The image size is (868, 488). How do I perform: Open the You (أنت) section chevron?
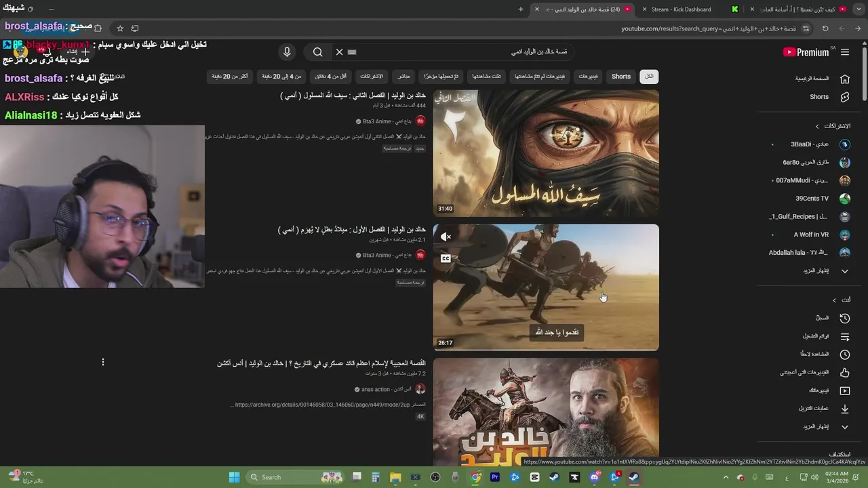coord(834,300)
